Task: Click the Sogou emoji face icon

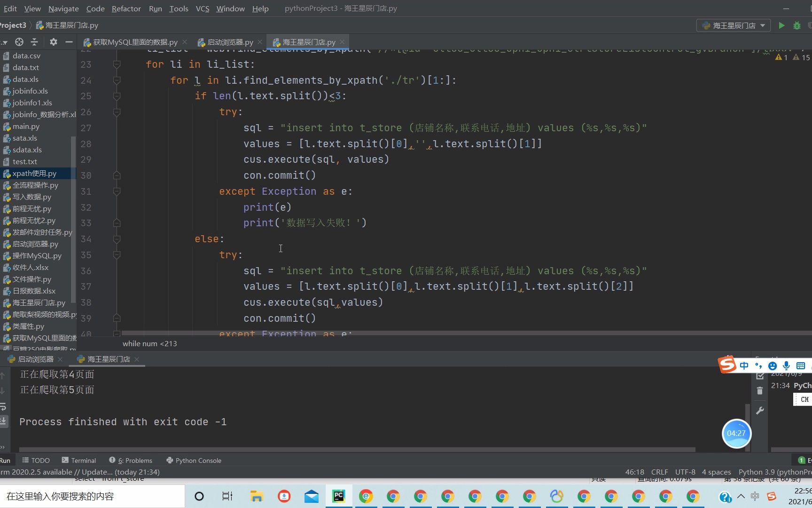Action: (x=773, y=365)
